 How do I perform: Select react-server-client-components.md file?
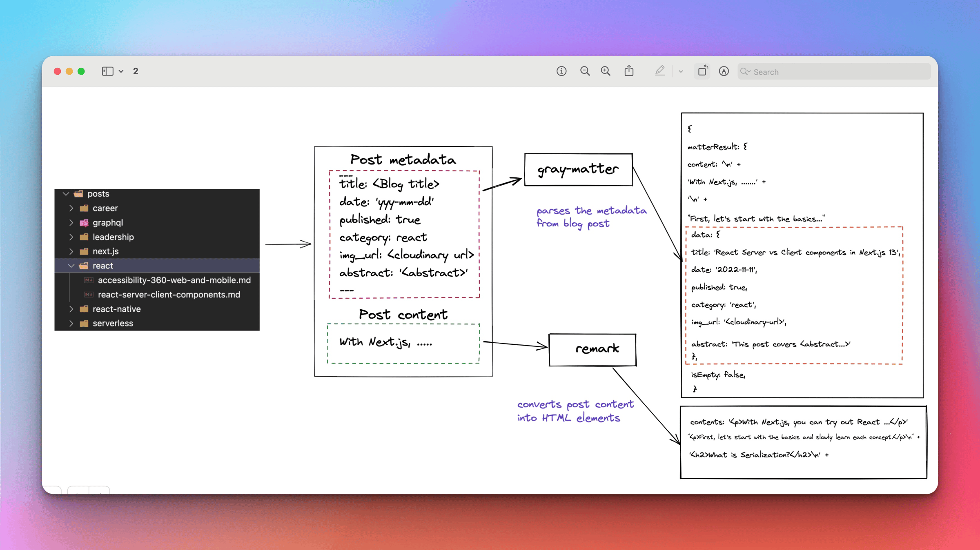coord(168,294)
